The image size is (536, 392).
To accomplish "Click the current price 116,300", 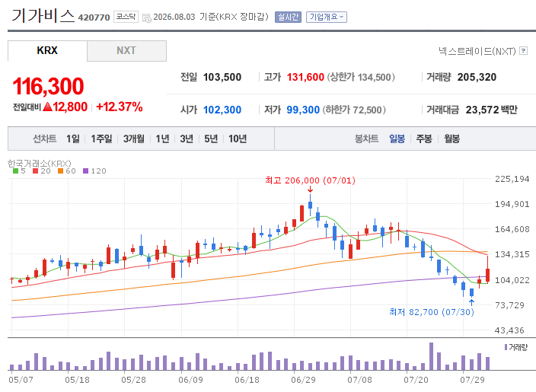I will click(x=48, y=86).
